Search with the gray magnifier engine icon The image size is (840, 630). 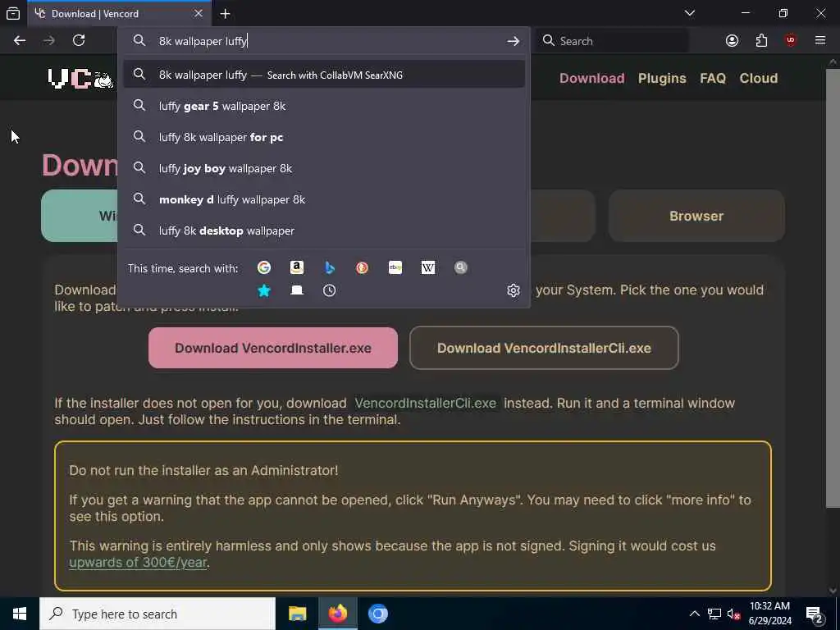(x=461, y=267)
